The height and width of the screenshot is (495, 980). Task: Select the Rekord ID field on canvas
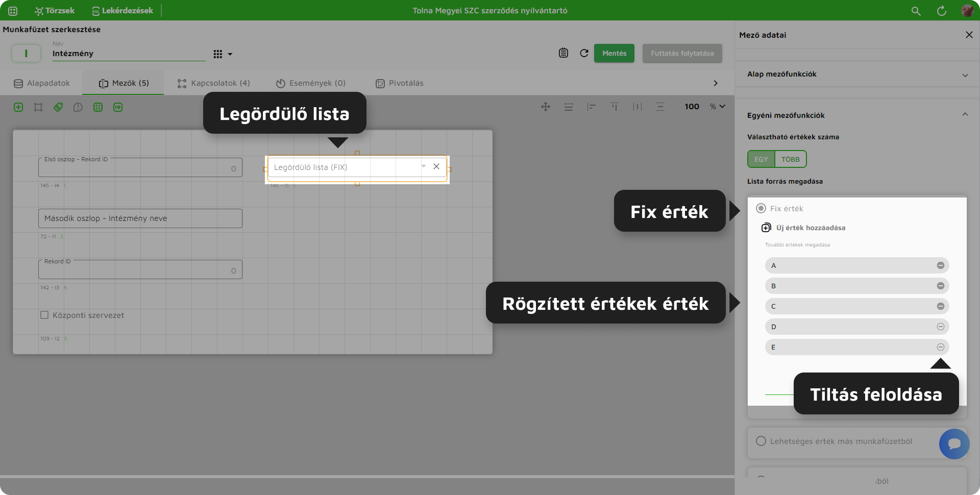(140, 269)
